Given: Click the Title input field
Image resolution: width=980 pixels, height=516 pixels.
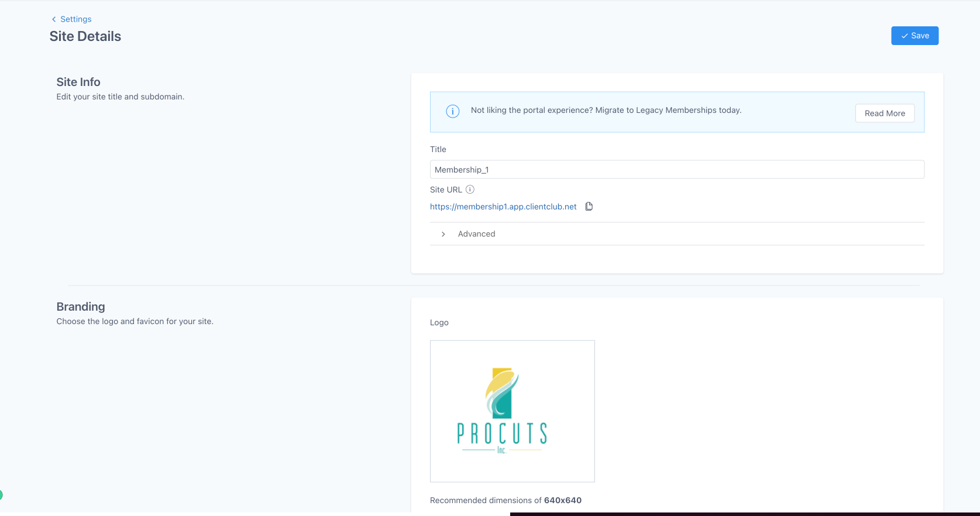Looking at the screenshot, I should (x=677, y=170).
